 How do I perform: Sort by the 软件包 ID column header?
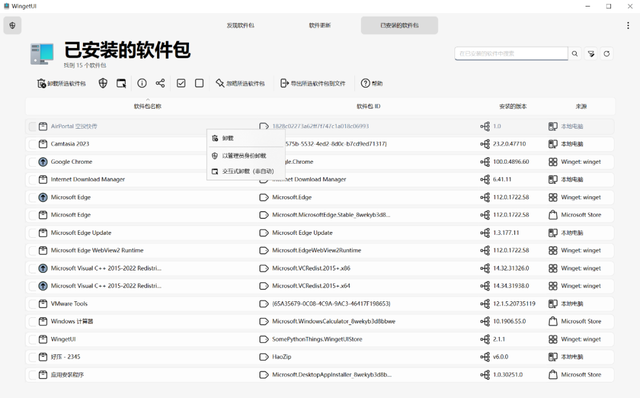[369, 106]
